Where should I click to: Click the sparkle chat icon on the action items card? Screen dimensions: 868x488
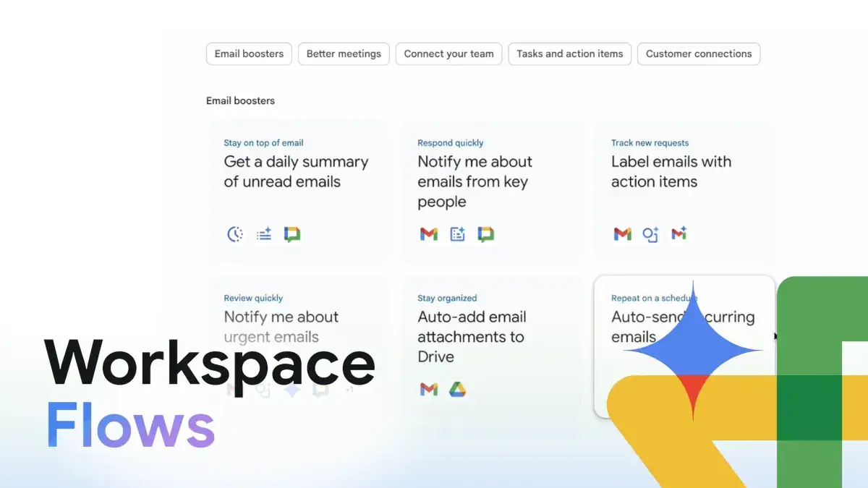650,234
